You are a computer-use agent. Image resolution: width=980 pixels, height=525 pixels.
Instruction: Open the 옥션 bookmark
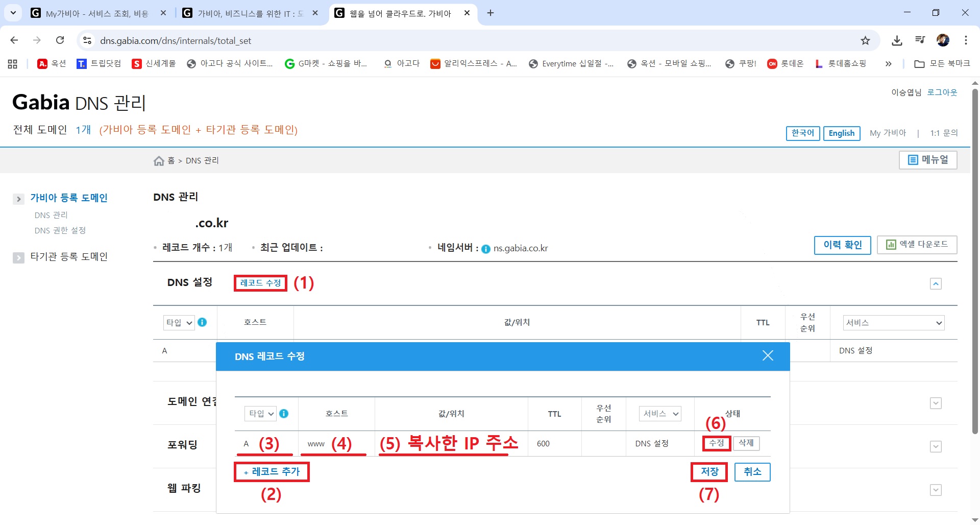click(52, 64)
